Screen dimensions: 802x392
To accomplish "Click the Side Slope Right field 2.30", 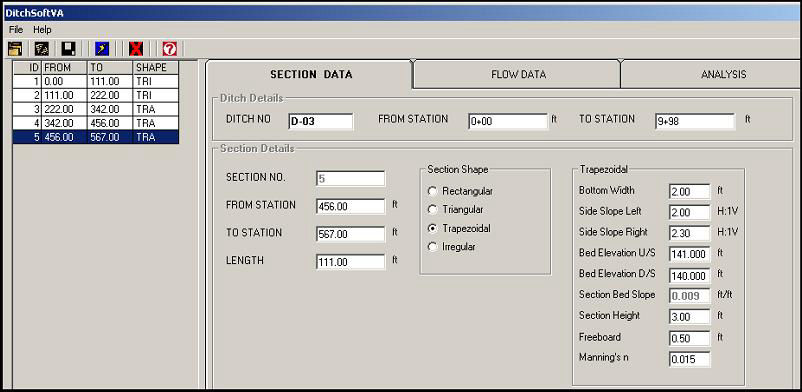I will point(689,233).
